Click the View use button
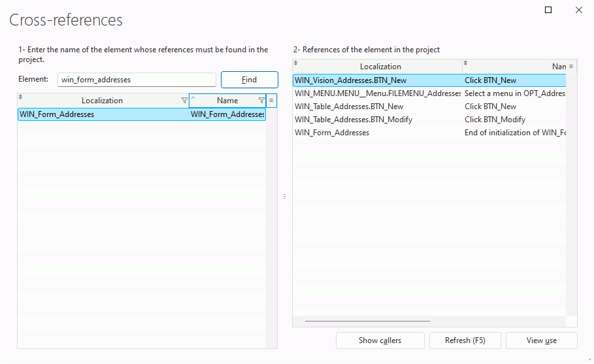The width and height of the screenshot is (594, 364). click(541, 340)
